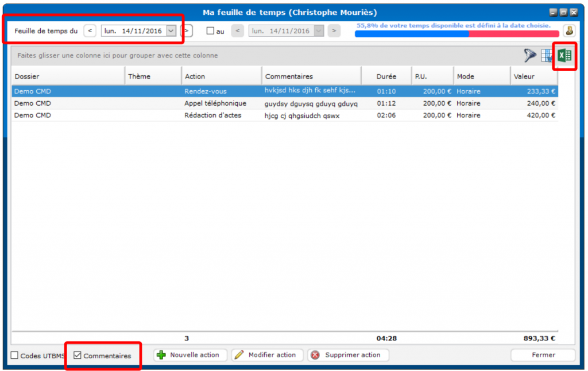Toggle the Codes UTBMS checkbox
This screenshot has height=371, width=588.
15,355
